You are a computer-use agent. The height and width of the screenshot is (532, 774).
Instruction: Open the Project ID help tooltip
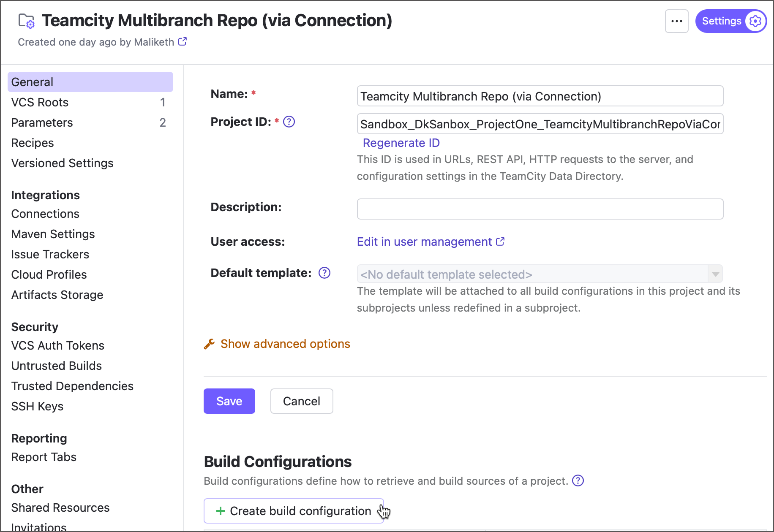click(289, 122)
